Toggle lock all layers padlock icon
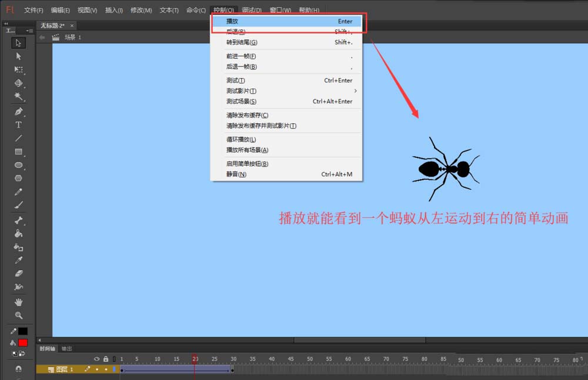The width and height of the screenshot is (588, 380). point(106,359)
